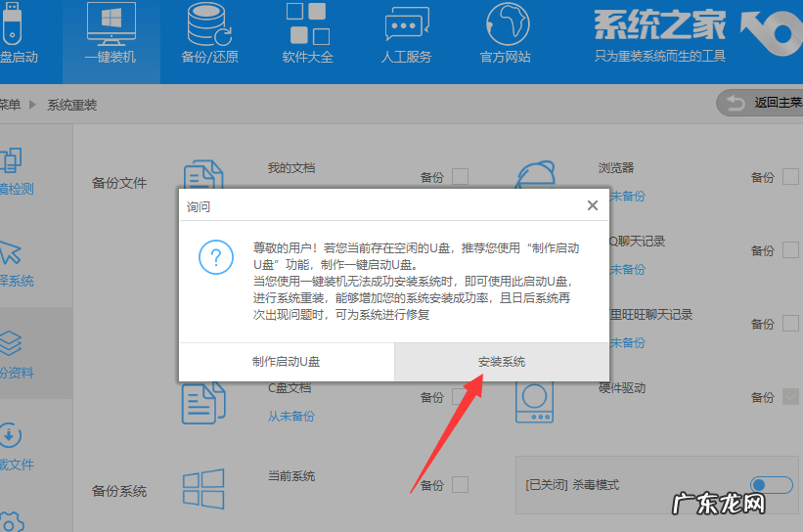Click the 制作启动U盘 button in dialog
This screenshot has height=532, width=803.
click(287, 362)
